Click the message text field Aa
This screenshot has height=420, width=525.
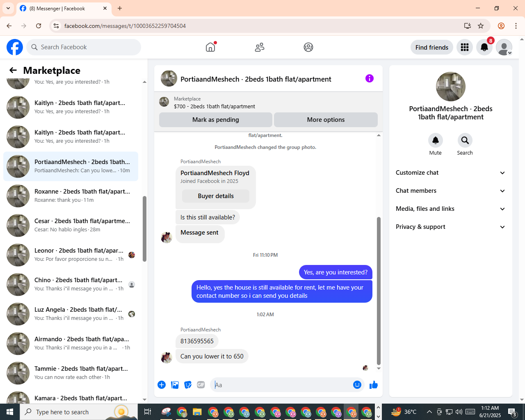tap(281, 385)
